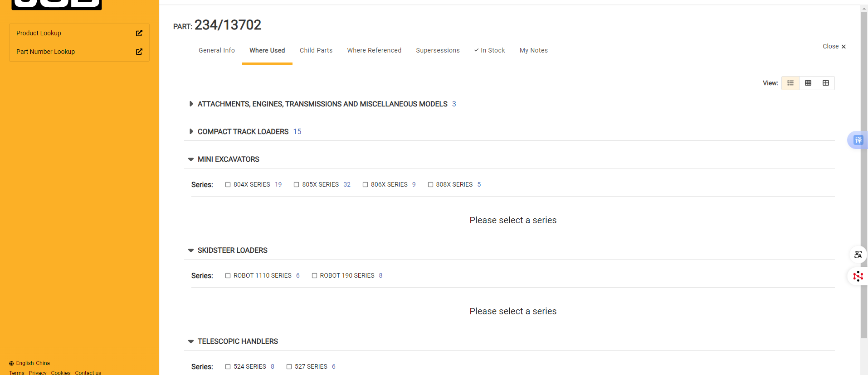868x375 pixels.
Task: Switch to table grid view icon
Action: [x=808, y=83]
